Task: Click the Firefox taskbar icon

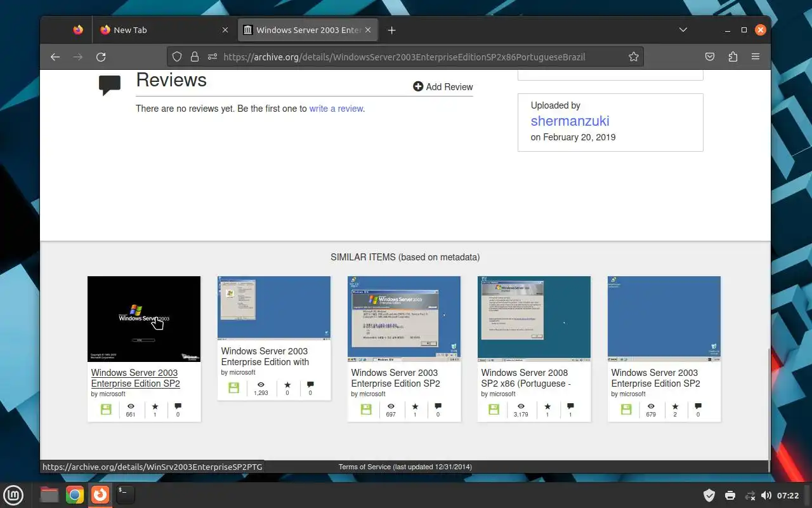Action: point(100,495)
